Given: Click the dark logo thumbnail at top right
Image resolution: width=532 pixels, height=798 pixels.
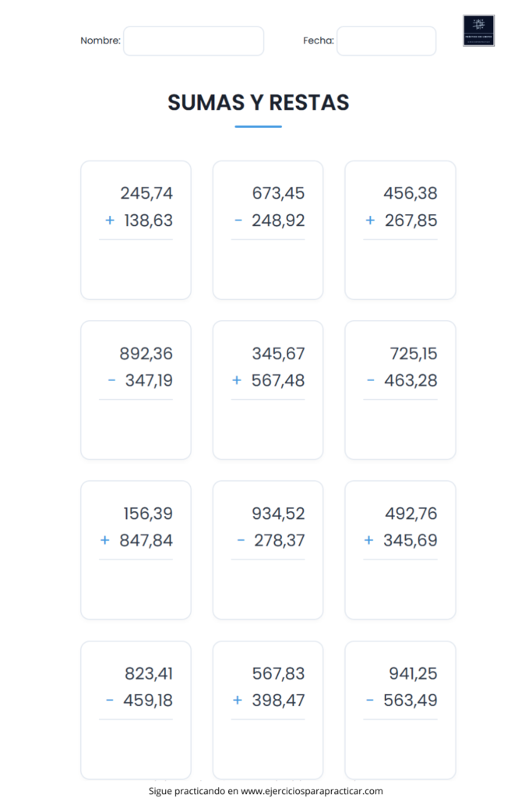Looking at the screenshot, I should 478,30.
